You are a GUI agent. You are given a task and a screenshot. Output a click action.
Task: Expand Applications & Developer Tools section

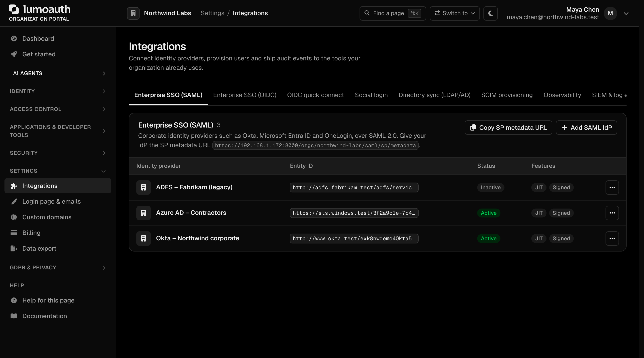pyautogui.click(x=58, y=131)
